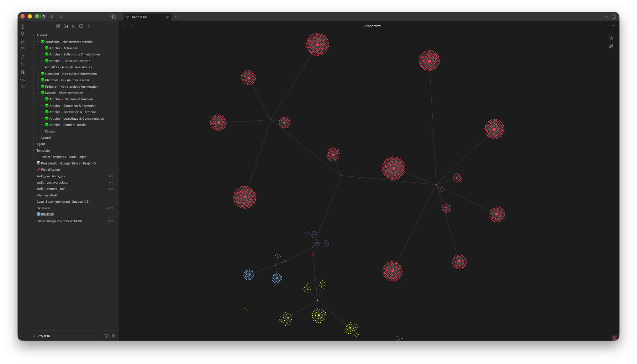The image size is (637, 364).
Task: Expand 'Articles - Santé & Famille' folder
Action: [42, 125]
